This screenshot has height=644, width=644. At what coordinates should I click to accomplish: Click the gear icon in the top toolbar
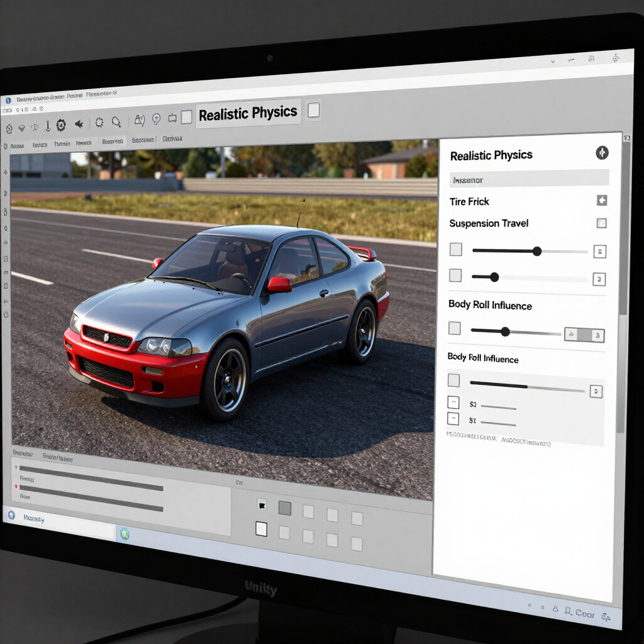point(61,125)
